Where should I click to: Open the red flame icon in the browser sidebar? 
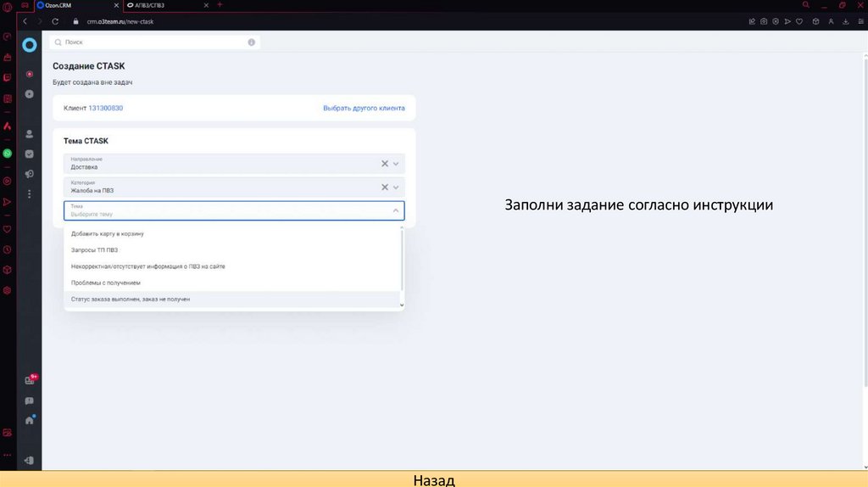pyautogui.click(x=7, y=126)
